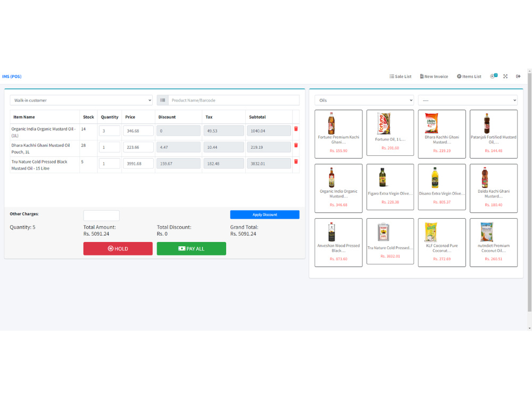Click tax field showing 49.53
Viewport: 532px width, 399px height.
coord(223,131)
